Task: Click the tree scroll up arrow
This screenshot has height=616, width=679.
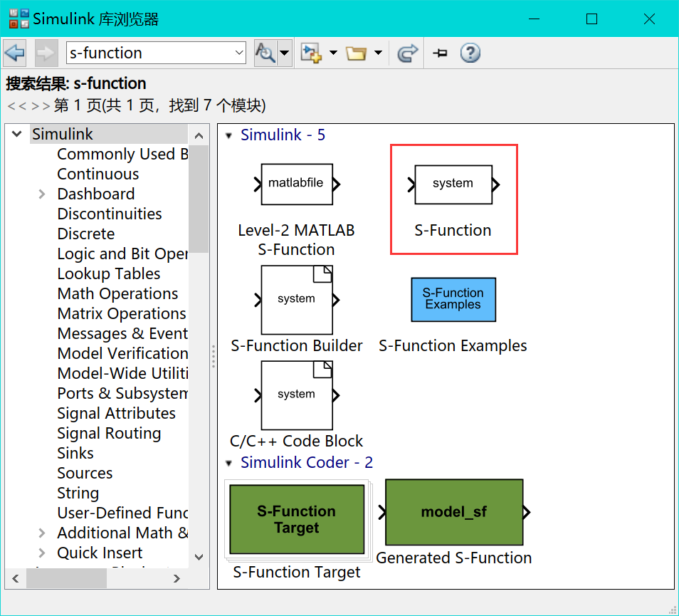Action: (x=199, y=135)
